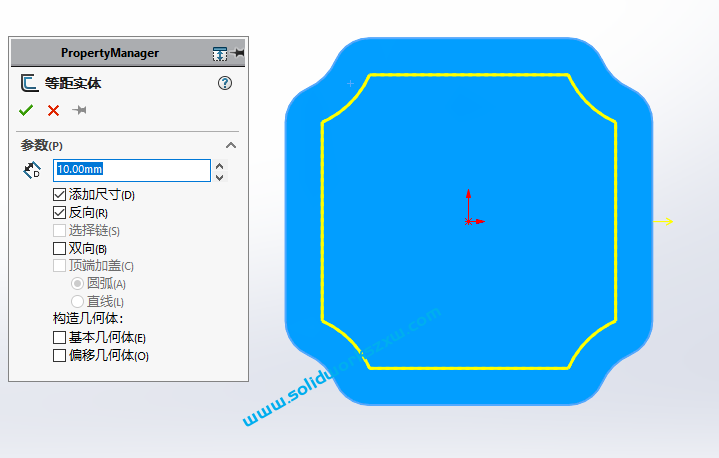Click the Offset Entities (等距实体) feature icon

coord(28,83)
